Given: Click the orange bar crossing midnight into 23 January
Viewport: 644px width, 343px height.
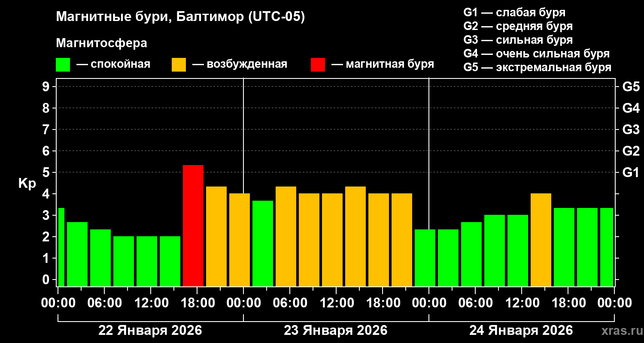Looking at the screenshot, I should click(240, 240).
